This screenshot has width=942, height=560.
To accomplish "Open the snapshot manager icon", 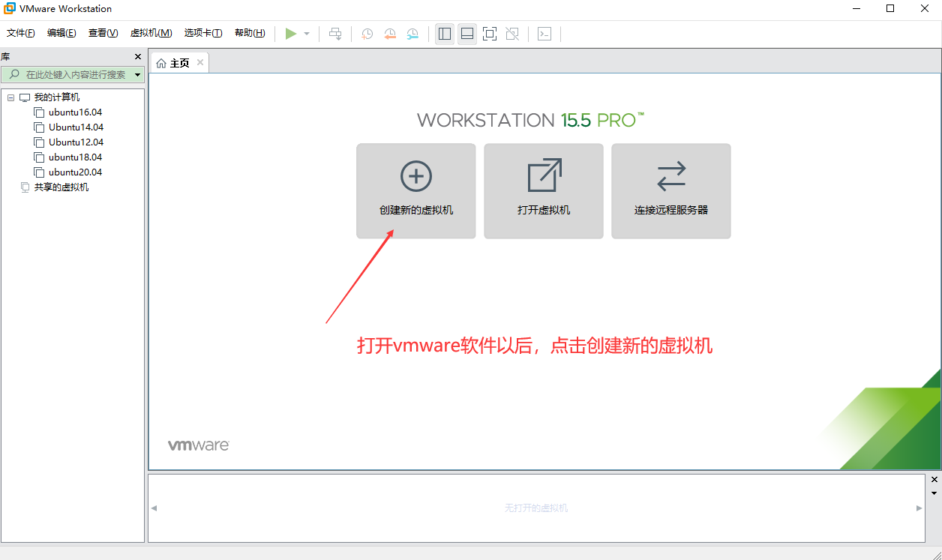I will click(x=412, y=34).
